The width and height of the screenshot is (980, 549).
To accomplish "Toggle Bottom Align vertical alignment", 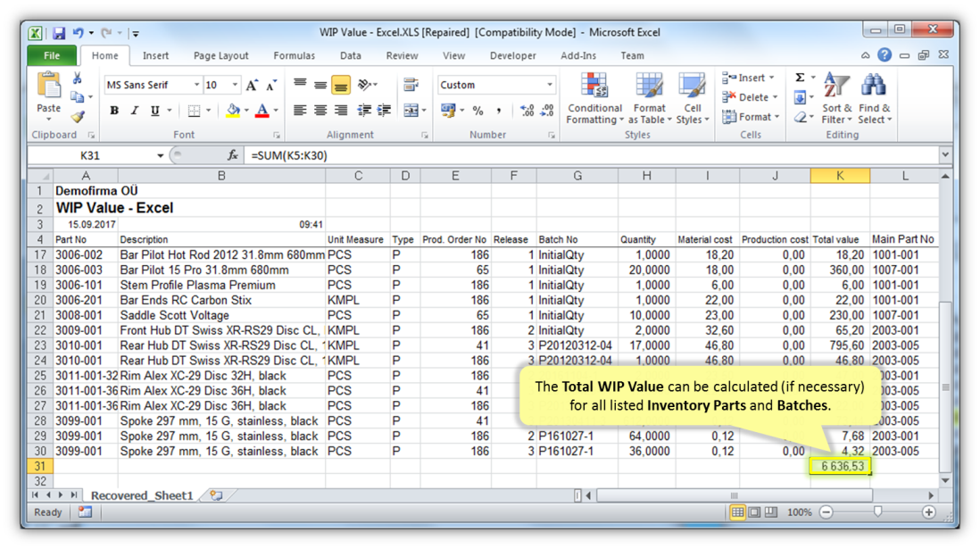I will (341, 85).
